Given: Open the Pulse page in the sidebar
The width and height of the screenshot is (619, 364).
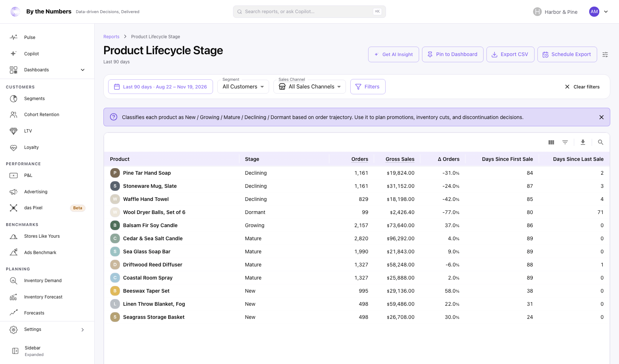Looking at the screenshot, I should click(x=47, y=37).
